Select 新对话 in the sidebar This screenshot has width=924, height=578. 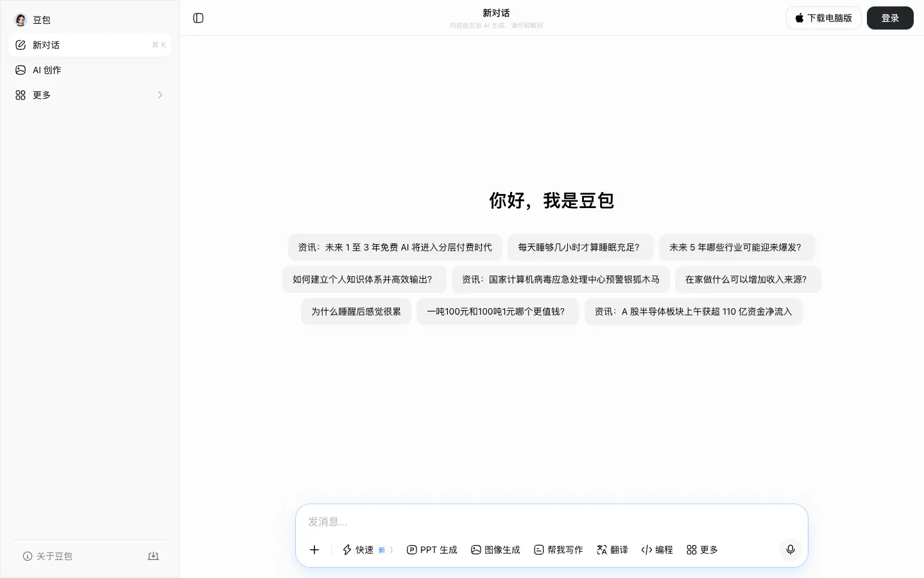click(90, 45)
